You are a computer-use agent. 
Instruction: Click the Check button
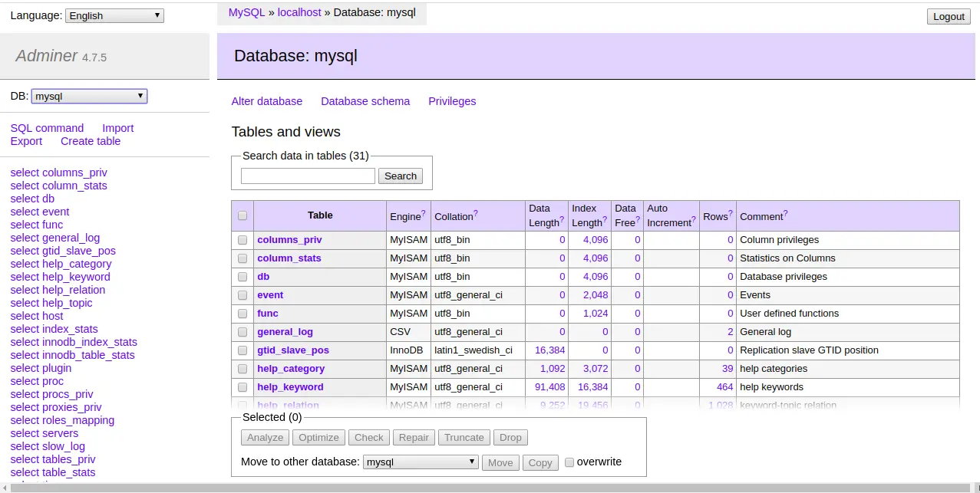point(368,438)
